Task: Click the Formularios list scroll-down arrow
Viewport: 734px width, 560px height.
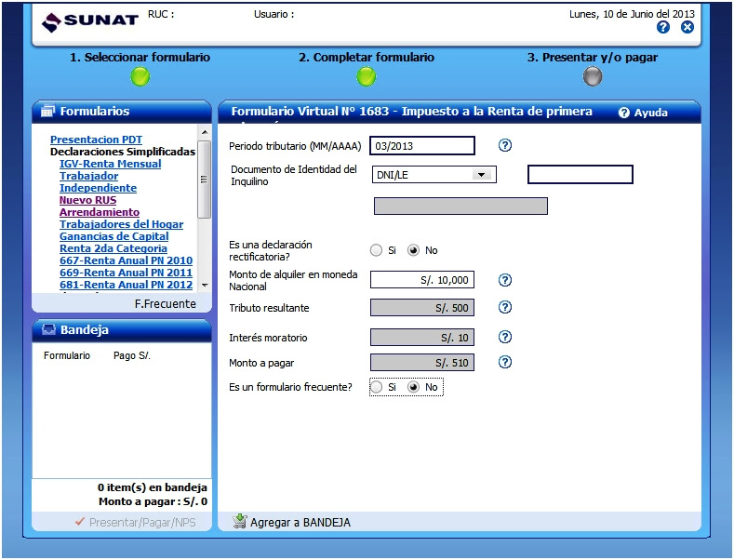Action: pos(205,286)
